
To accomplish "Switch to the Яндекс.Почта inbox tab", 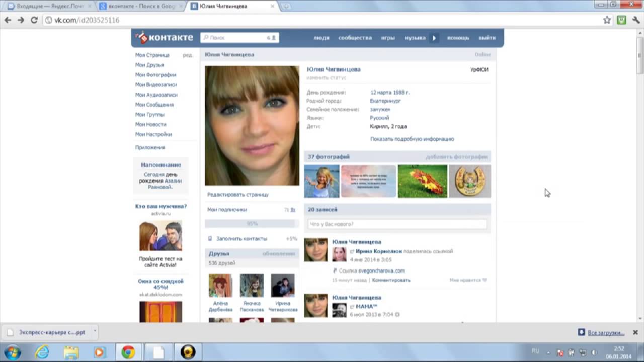I will pos(45,6).
